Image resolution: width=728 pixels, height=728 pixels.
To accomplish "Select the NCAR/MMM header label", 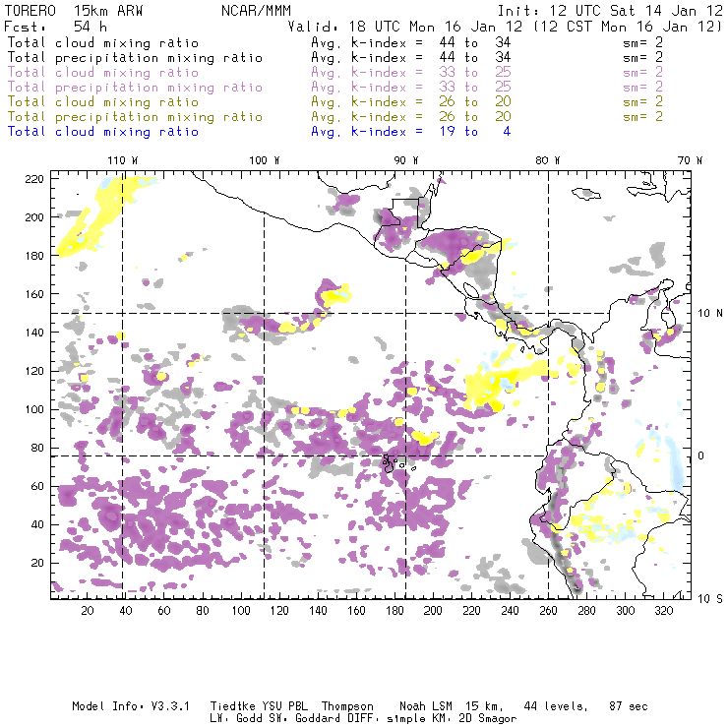I will (254, 10).
